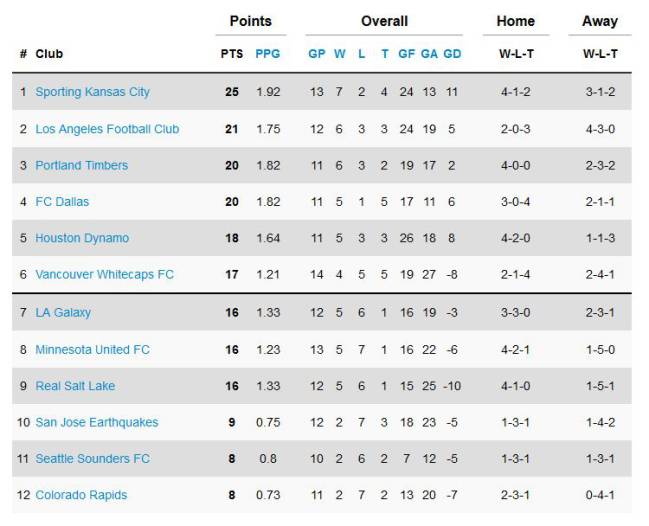
Task: Sort standings by GP column header
Action: [x=317, y=54]
